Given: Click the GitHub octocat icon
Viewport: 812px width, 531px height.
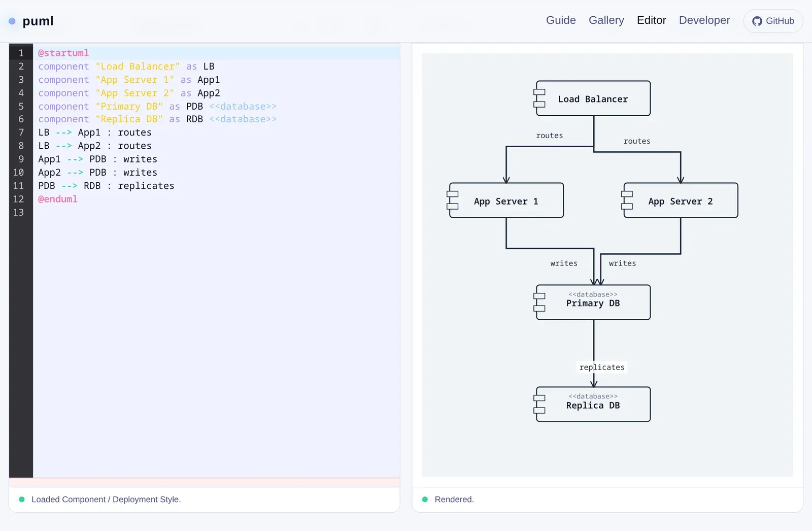Looking at the screenshot, I should pos(757,21).
